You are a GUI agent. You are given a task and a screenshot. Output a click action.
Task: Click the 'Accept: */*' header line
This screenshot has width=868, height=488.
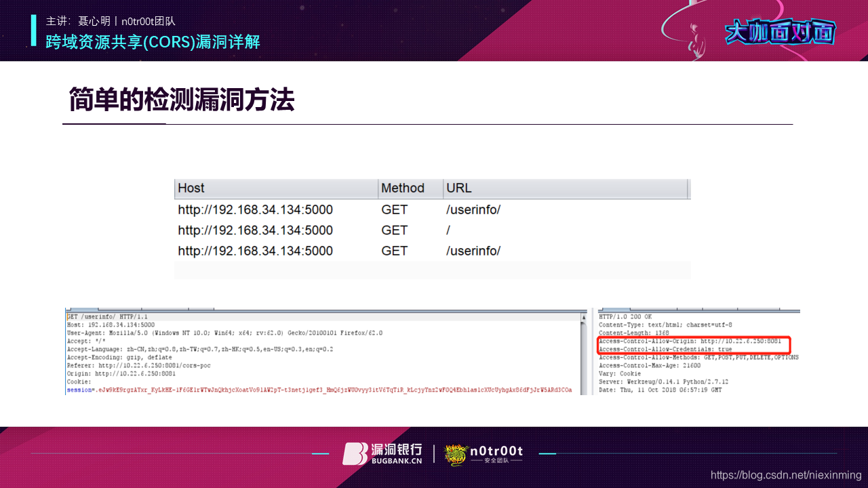86,342
